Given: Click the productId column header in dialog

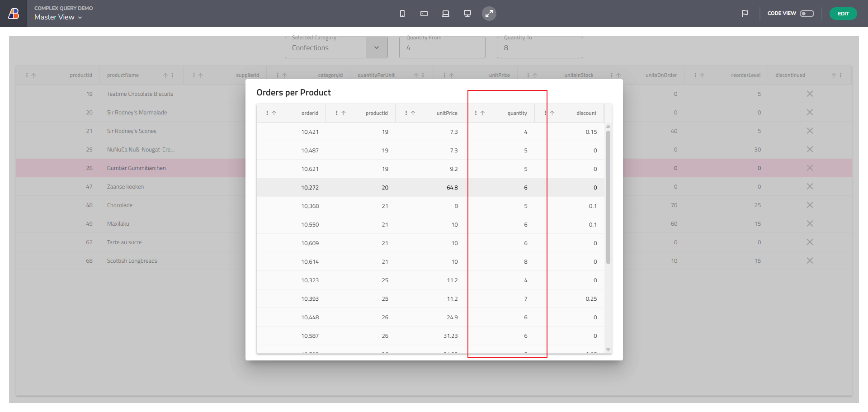Looking at the screenshot, I should point(376,113).
